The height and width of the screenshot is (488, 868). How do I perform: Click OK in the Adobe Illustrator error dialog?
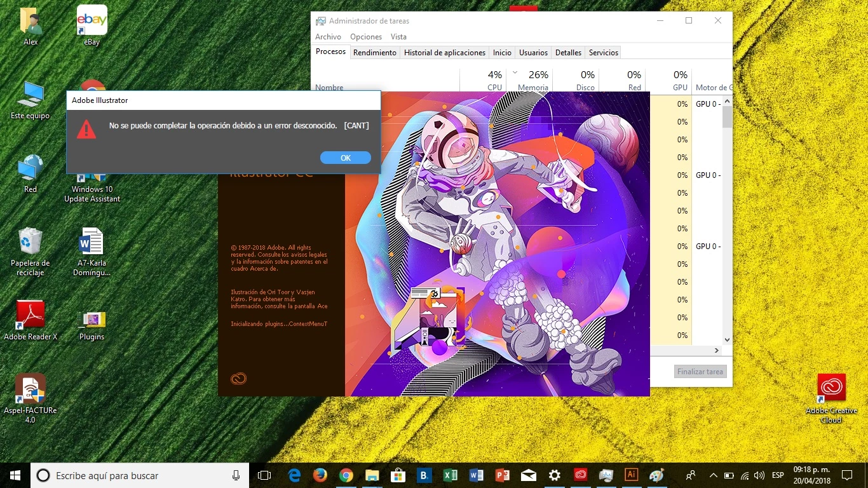click(346, 158)
